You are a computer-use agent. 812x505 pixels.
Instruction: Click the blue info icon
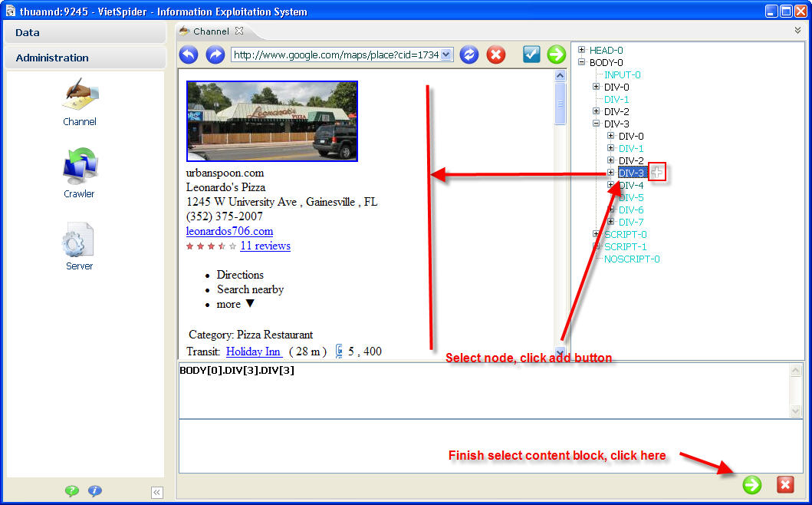95,490
